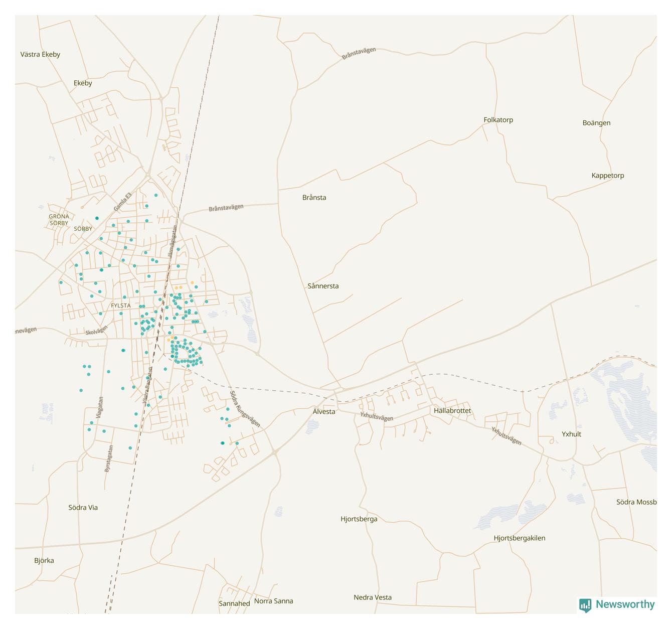Select the Sånnersta place name
Image resolution: width=672 pixels, height=629 pixels.
[323, 286]
